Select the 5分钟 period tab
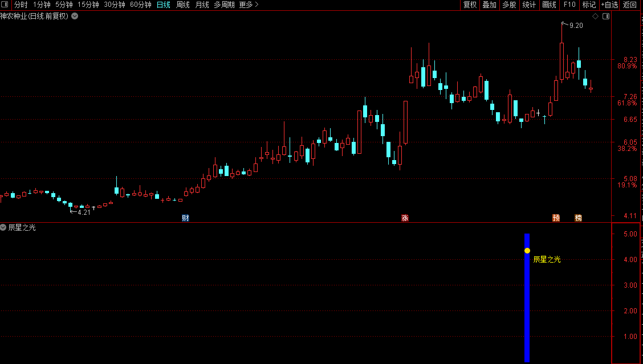Screen dimensions: 643x364 64,5
